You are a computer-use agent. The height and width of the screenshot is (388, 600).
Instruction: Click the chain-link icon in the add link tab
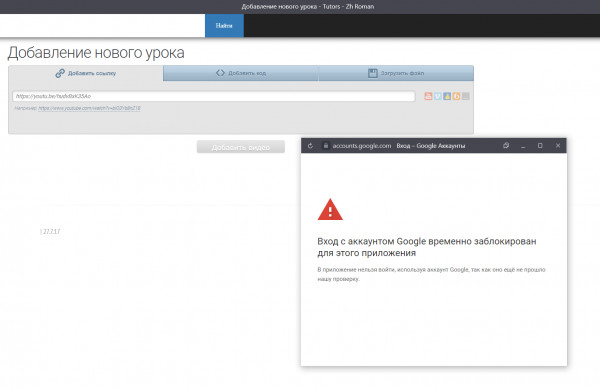[x=60, y=73]
